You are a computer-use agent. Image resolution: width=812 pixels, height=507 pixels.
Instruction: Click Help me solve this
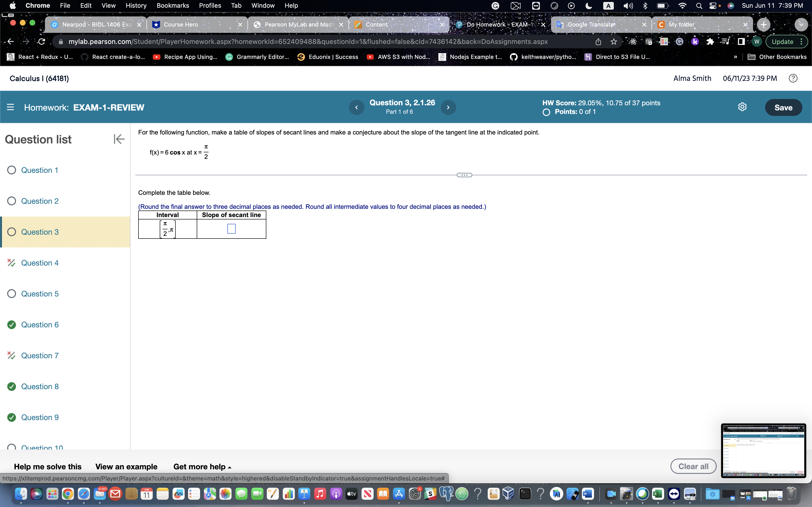point(48,466)
